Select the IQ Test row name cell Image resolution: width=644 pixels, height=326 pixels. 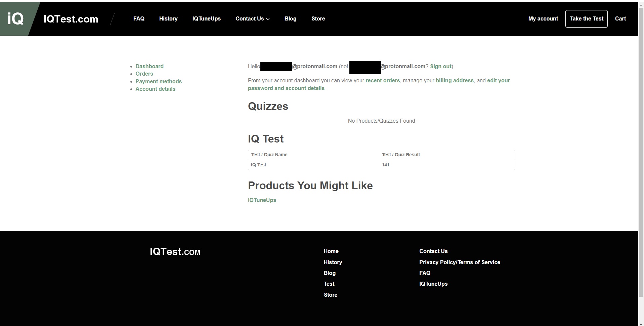pos(259,165)
